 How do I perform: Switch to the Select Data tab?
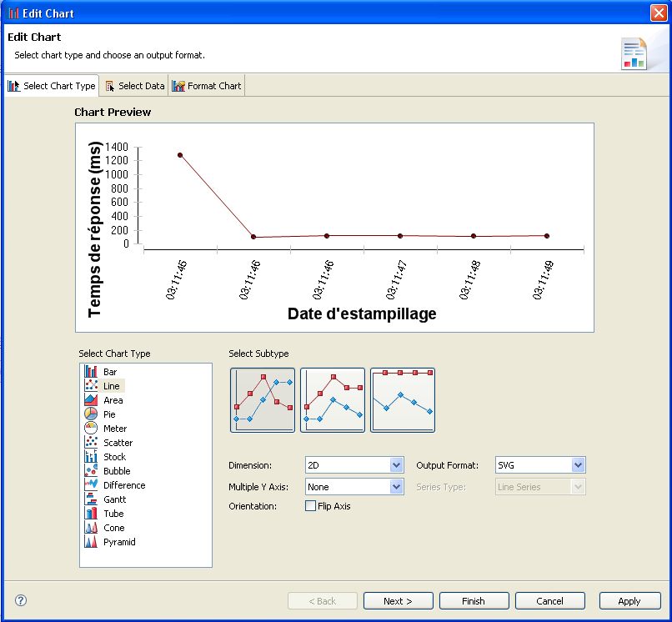tap(133, 84)
